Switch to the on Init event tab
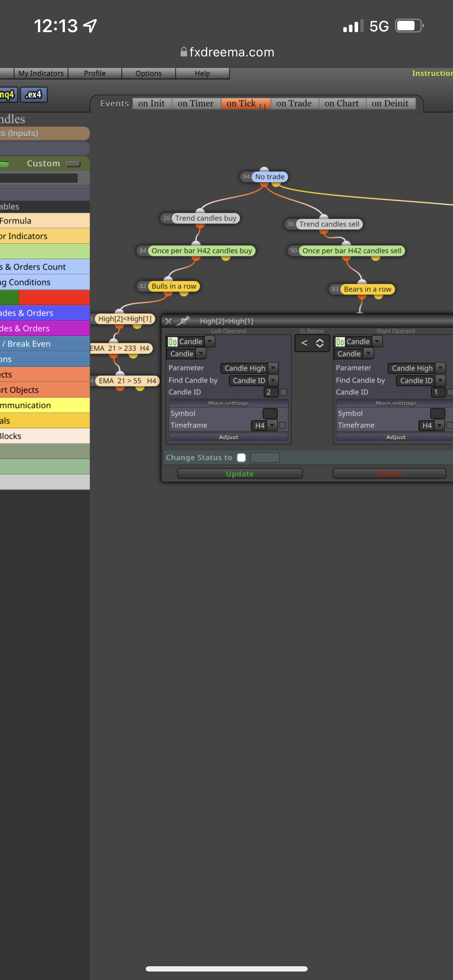Screen dimensions: 453x980 (151, 103)
